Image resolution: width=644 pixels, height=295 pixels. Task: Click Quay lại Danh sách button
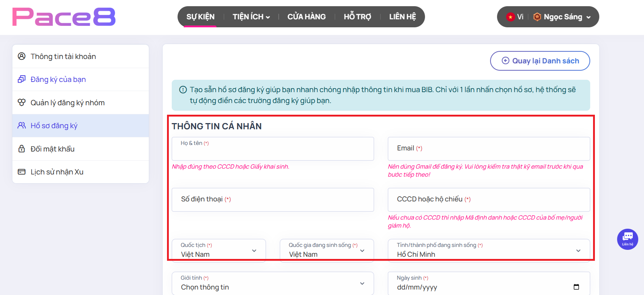click(540, 61)
